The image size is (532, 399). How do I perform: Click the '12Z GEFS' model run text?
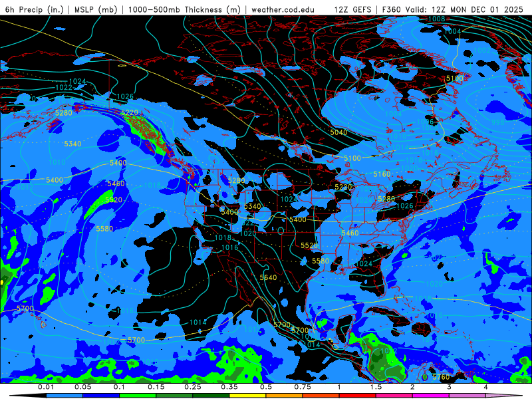pyautogui.click(x=352, y=9)
